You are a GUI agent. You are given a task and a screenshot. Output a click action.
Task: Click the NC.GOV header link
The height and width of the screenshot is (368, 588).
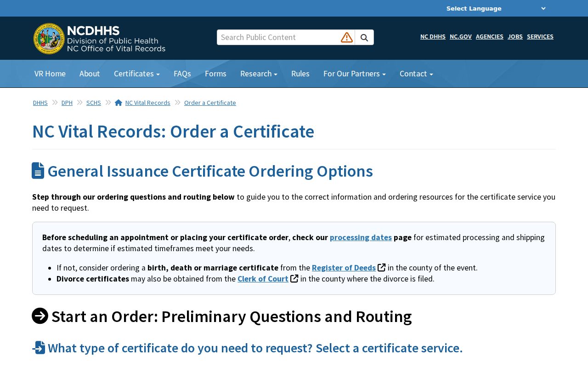click(461, 37)
